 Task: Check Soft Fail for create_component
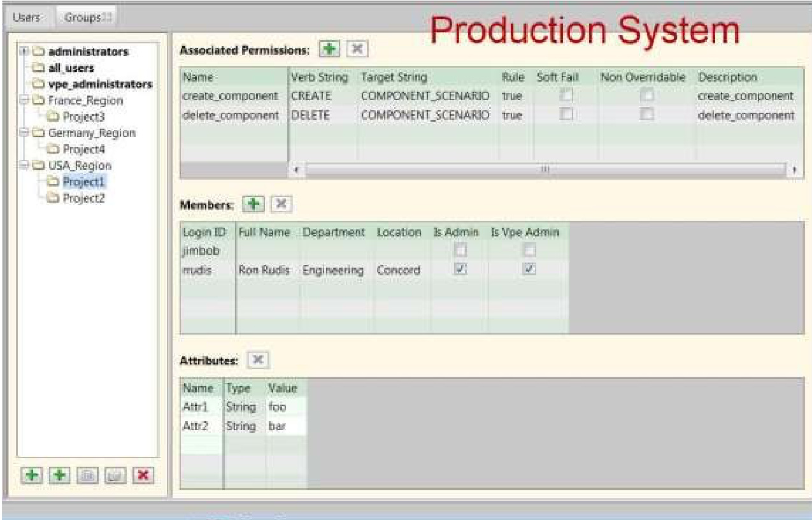point(563,96)
